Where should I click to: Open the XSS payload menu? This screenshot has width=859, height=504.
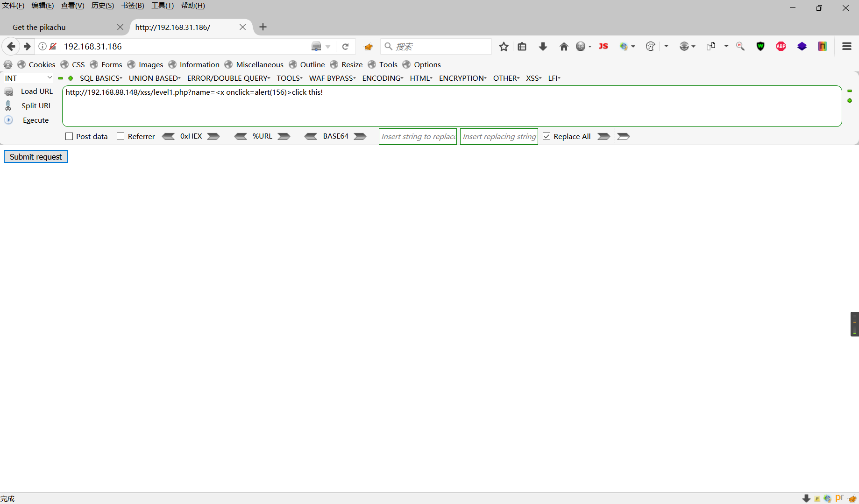tap(533, 78)
